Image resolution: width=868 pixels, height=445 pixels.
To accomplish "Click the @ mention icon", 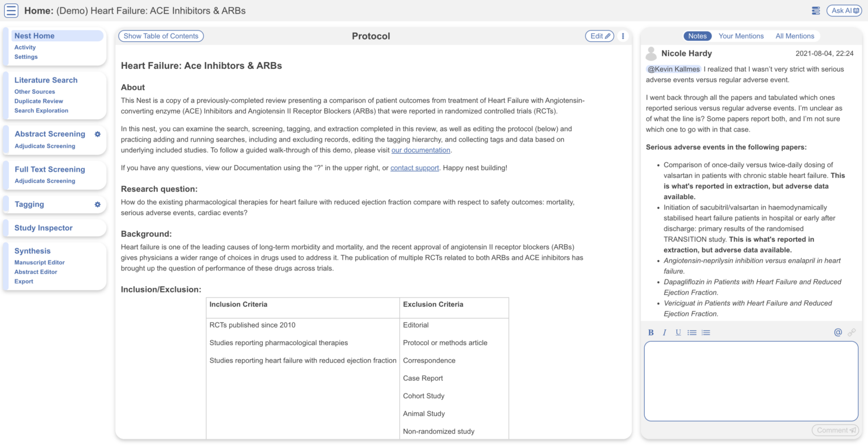I will tap(838, 333).
